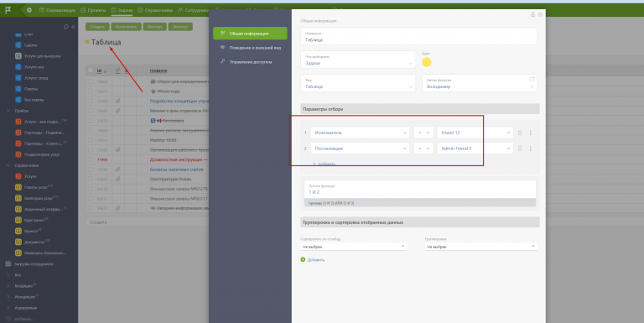Open three-dots menu for the Постановщик row
This screenshot has width=644, height=323.
point(530,148)
